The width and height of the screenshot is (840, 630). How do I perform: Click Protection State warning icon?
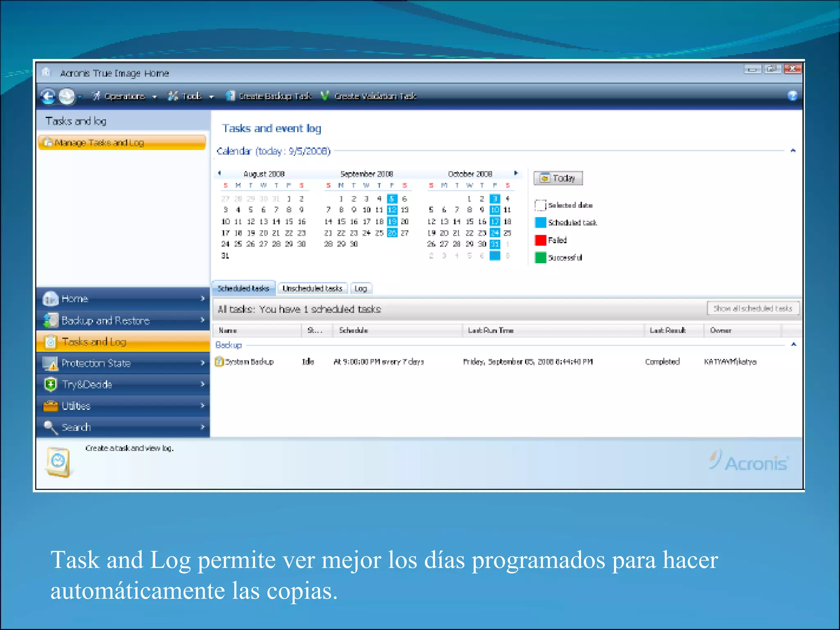click(x=50, y=363)
